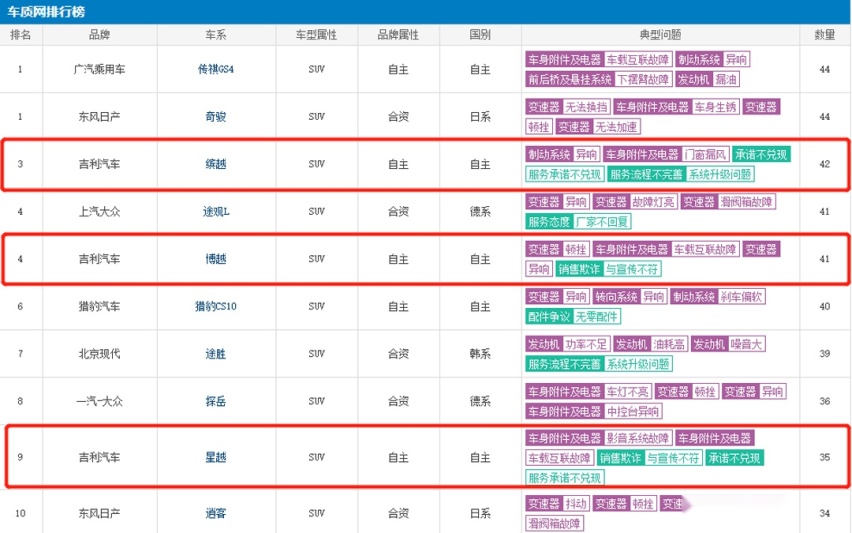Click the 车系 column header

pyautogui.click(x=216, y=35)
